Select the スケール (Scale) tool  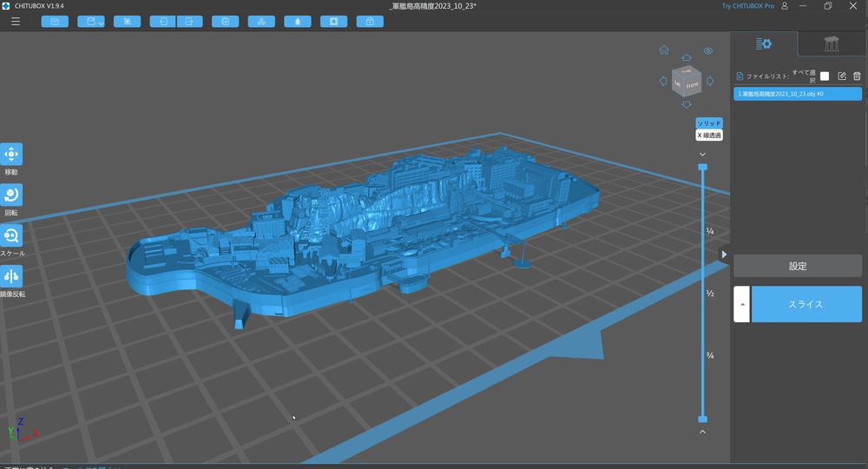tap(12, 235)
